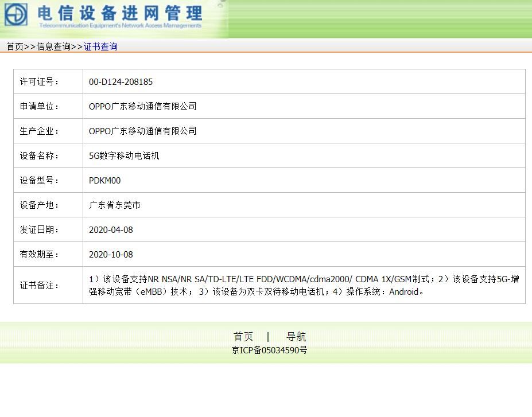Open the 信息查询 breadcrumb link
This screenshot has width=532, height=417.
click(x=53, y=46)
